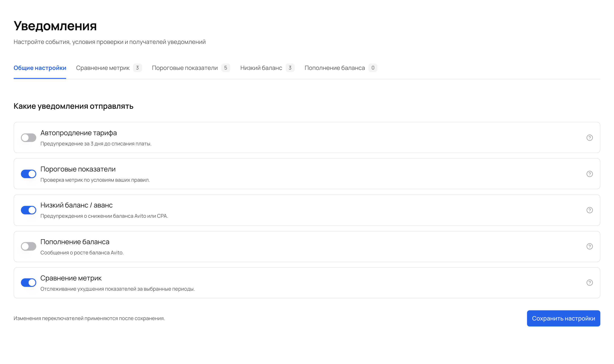Click the note Изменения переключателей применяются после сохранения
Screen dimensions: 614x364
(89, 318)
